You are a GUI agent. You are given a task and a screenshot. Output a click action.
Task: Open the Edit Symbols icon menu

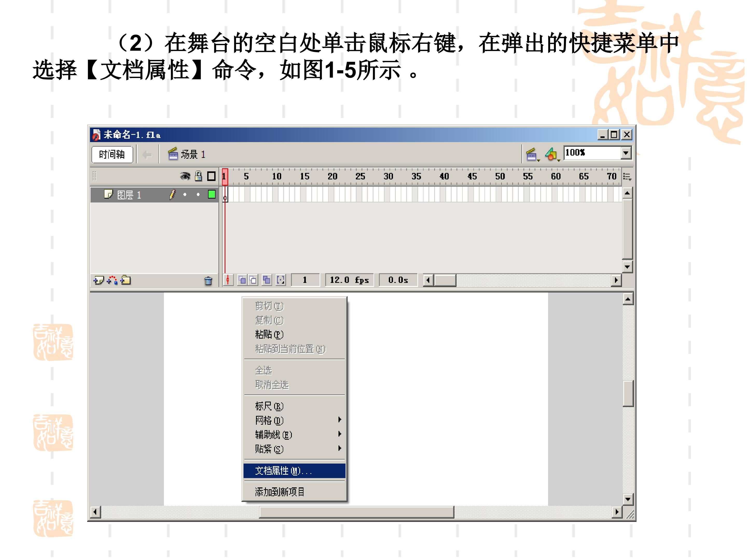[552, 155]
